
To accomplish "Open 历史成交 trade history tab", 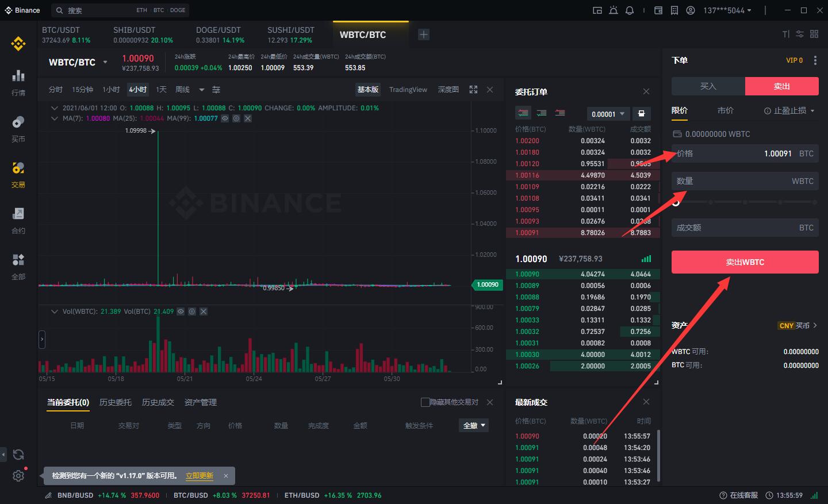I will (x=158, y=402).
